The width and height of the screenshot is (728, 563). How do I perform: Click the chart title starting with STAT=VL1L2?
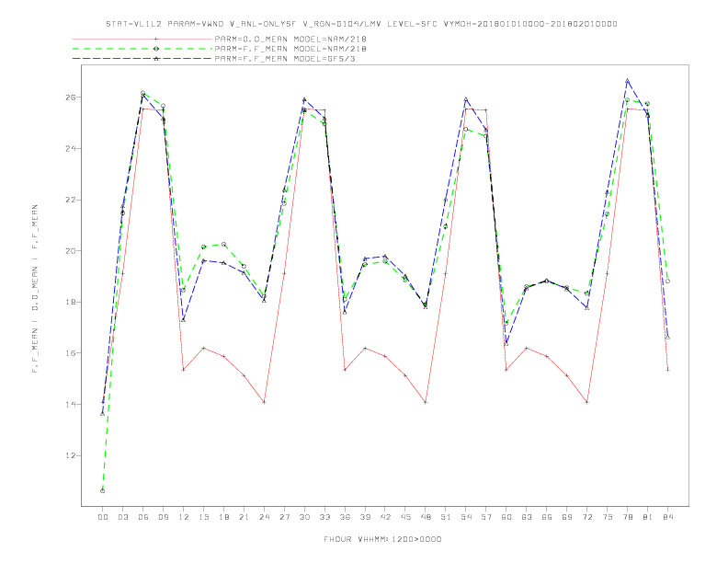coord(361,24)
